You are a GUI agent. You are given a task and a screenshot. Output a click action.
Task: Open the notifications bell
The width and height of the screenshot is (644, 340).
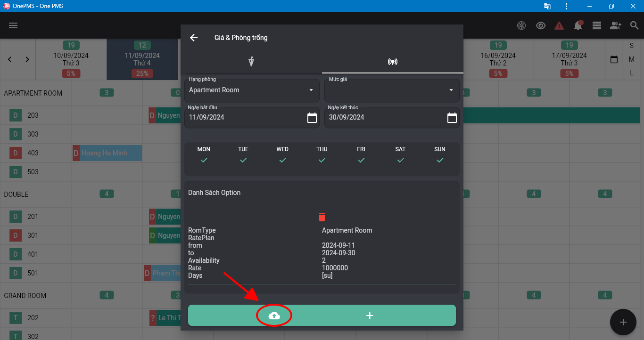tap(578, 25)
